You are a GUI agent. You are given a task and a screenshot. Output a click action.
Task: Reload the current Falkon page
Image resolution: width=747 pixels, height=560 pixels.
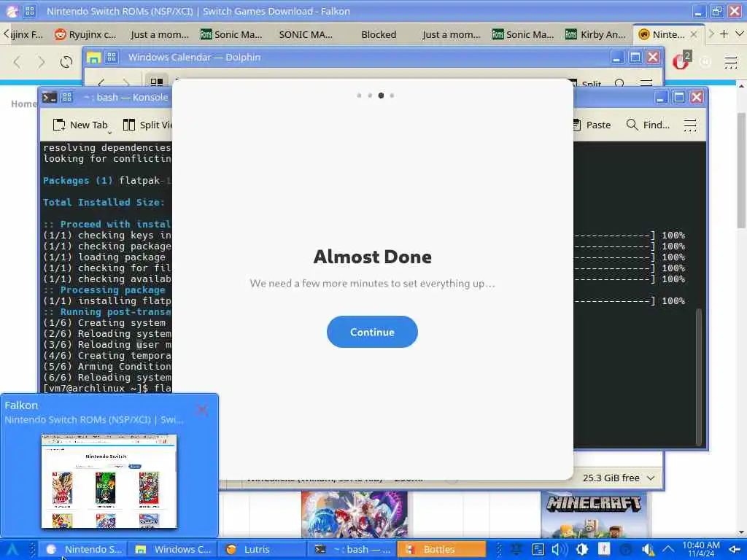(66, 62)
